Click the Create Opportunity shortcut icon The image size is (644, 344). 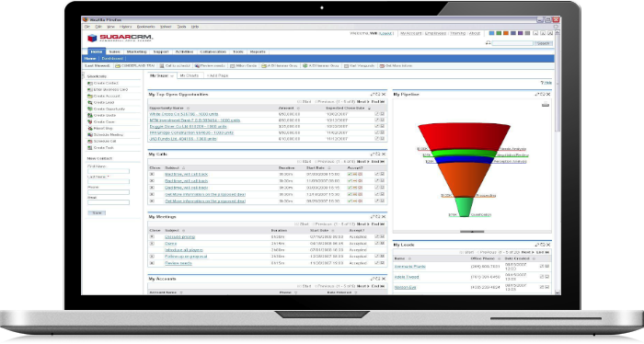pyautogui.click(x=89, y=109)
